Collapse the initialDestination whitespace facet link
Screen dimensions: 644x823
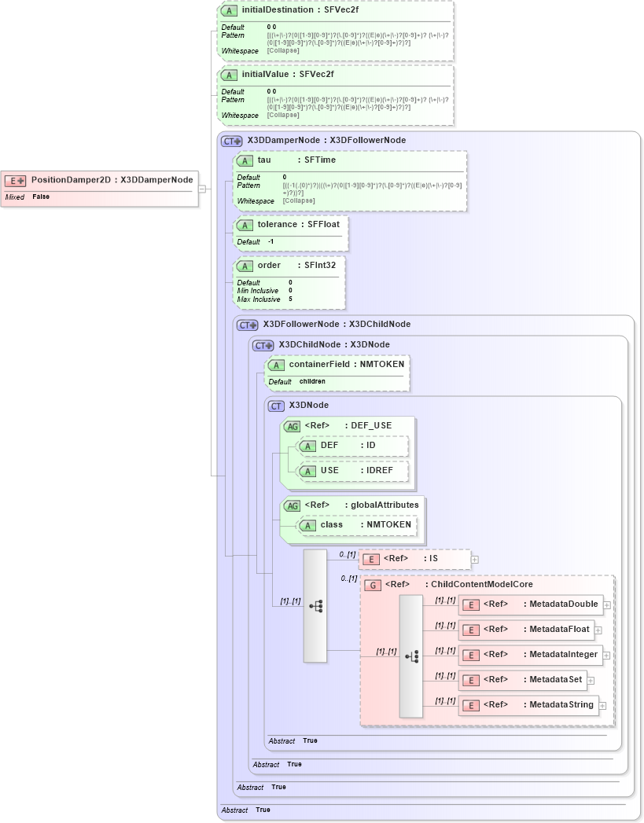coord(283,51)
